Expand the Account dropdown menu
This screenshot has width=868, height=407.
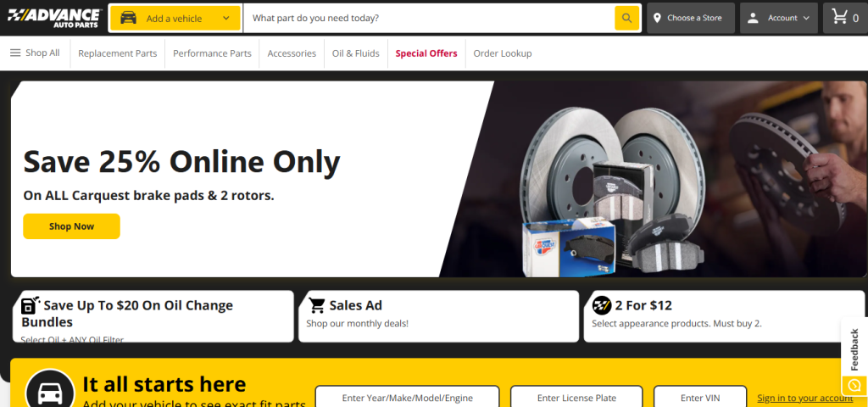point(779,18)
